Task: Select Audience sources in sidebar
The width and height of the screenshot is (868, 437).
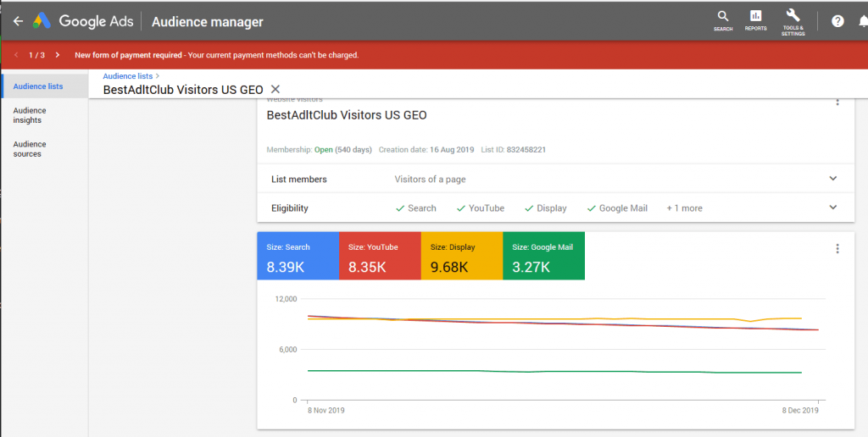Action: coord(30,149)
